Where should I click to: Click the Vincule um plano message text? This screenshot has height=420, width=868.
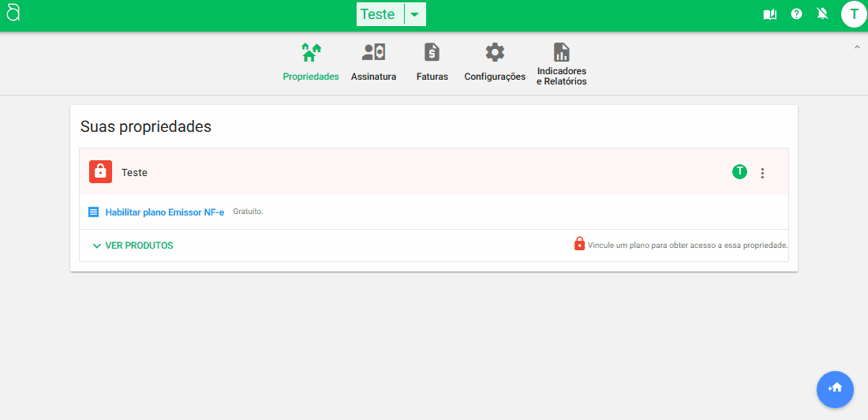687,245
